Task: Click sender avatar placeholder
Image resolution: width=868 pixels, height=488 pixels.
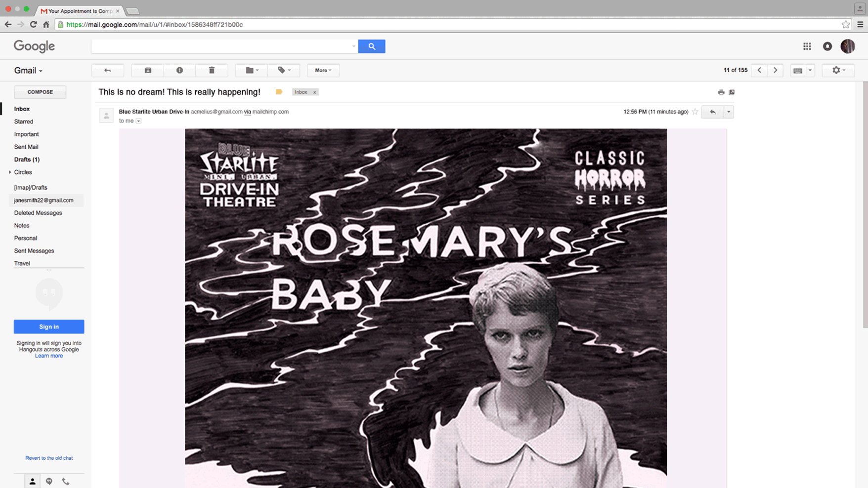Action: [x=106, y=116]
